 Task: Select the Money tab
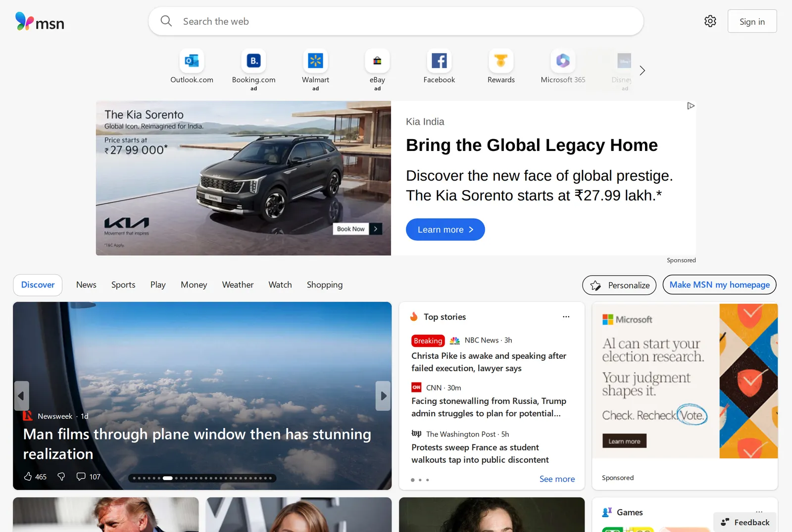(194, 285)
